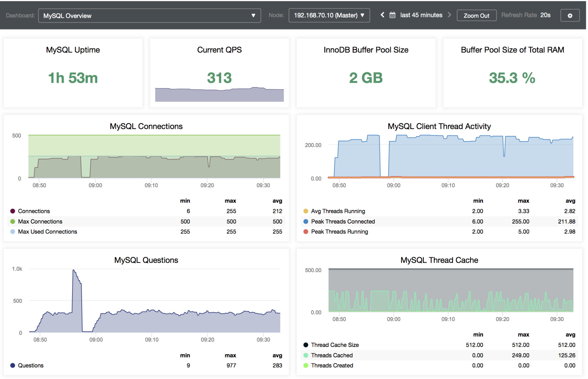
Task: Select the Thread Cache Size series label
Action: pos(335,345)
